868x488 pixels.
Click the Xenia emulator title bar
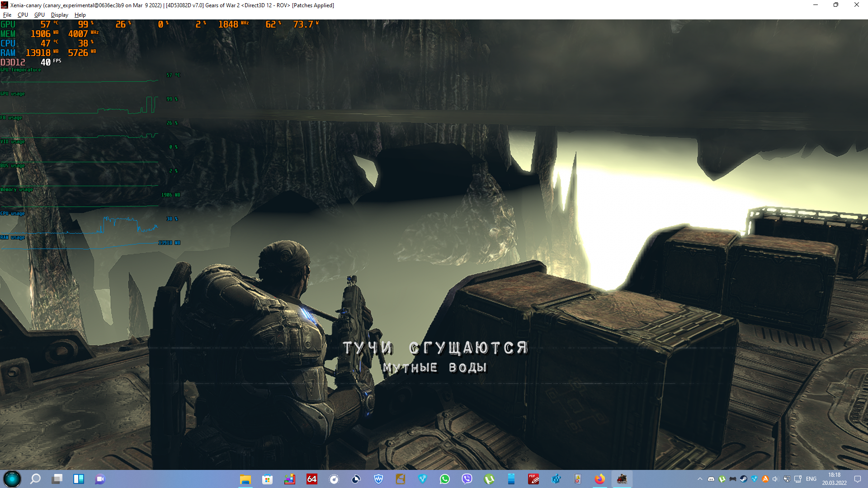tap(434, 5)
